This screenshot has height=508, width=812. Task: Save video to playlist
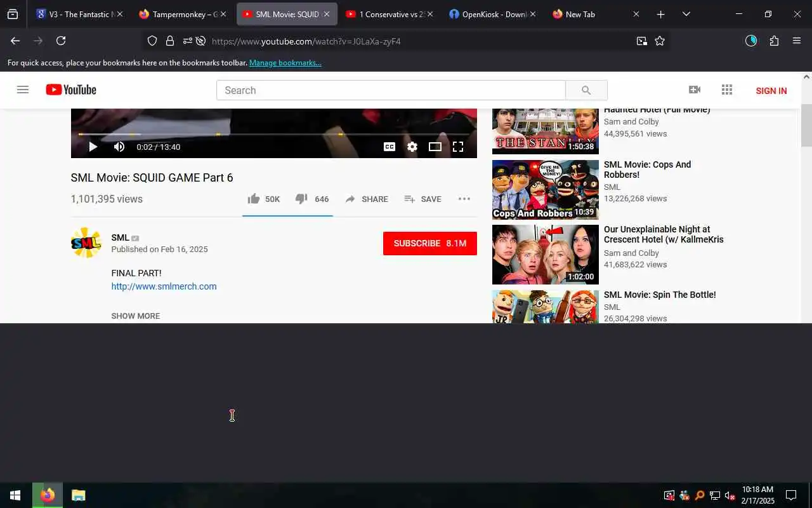point(422,199)
